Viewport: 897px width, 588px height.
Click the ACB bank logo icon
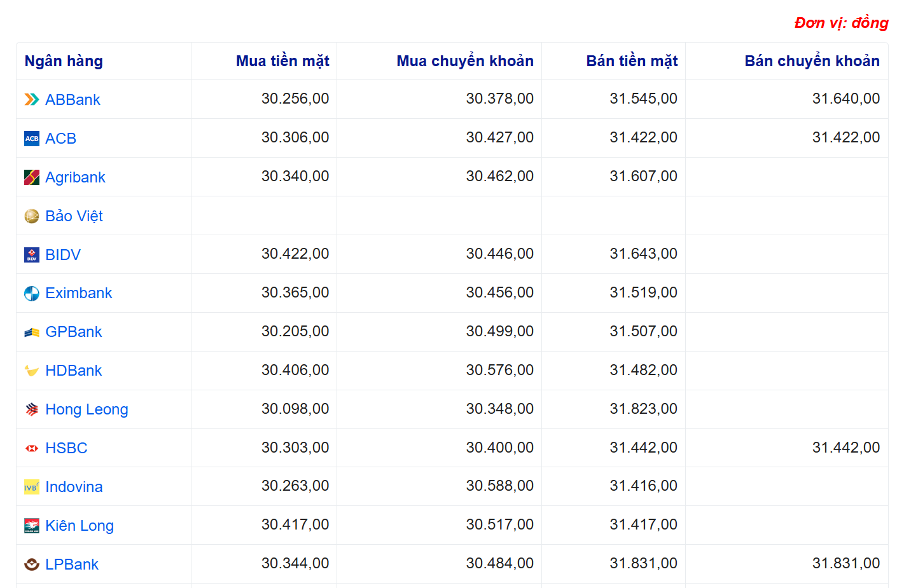[32, 139]
